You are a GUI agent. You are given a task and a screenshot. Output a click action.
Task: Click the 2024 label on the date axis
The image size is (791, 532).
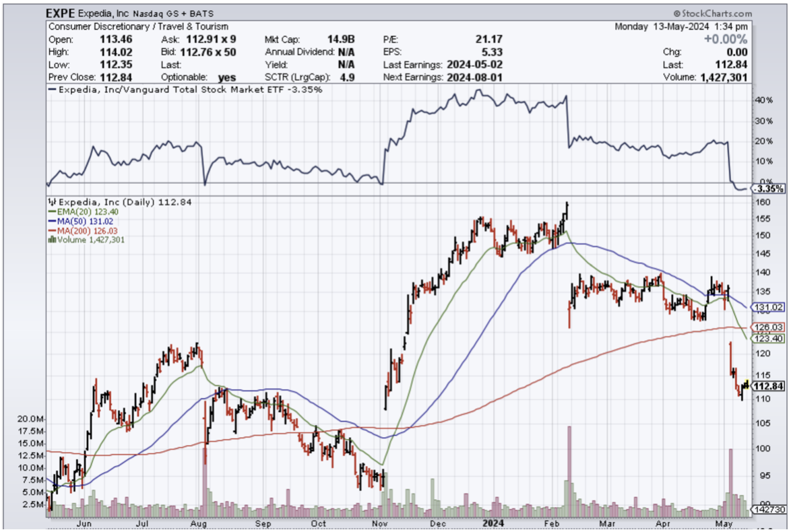click(x=493, y=523)
